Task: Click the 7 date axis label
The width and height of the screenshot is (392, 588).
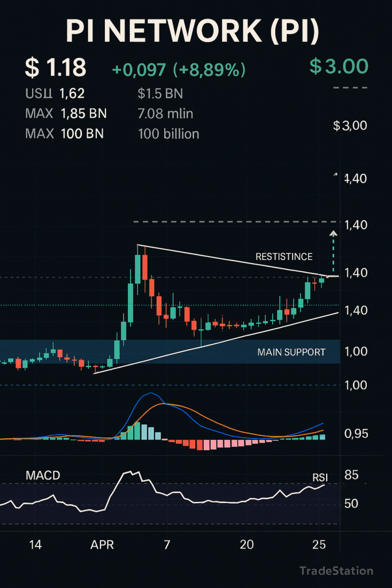Action: coord(167,544)
